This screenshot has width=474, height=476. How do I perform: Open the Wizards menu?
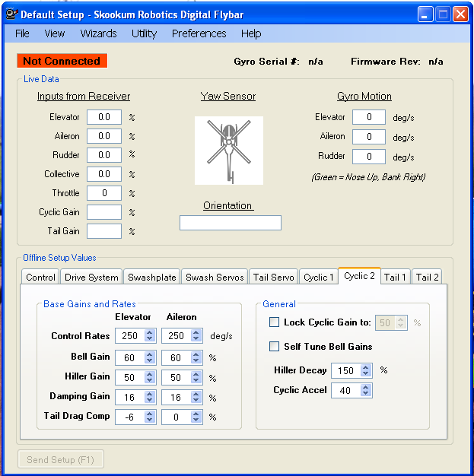[98, 33]
